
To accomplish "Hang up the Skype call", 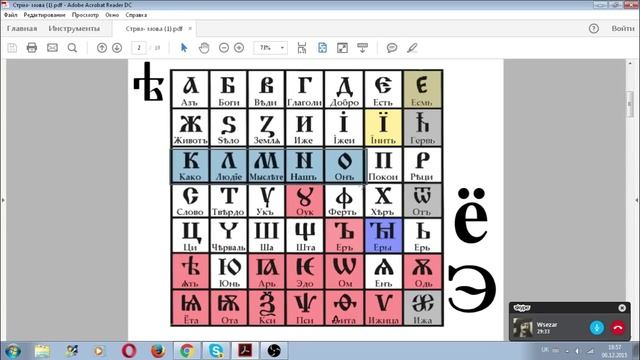I will point(618,327).
